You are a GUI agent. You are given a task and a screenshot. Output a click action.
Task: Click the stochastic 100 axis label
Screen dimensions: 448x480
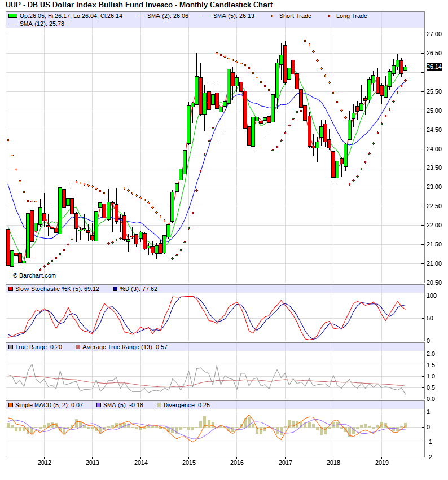432,296
